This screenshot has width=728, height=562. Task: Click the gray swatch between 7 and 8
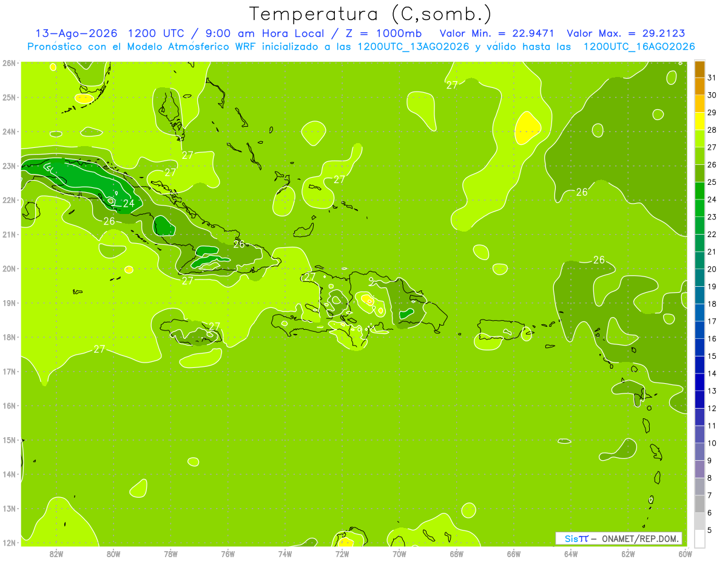[699, 486]
